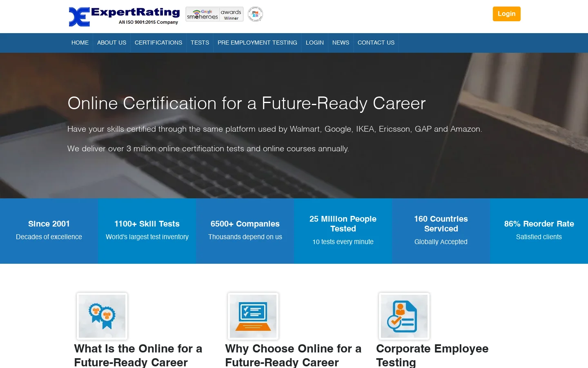This screenshot has height=368, width=588.
Task: Click the 86% Reorder Rate tile
Action: click(539, 231)
